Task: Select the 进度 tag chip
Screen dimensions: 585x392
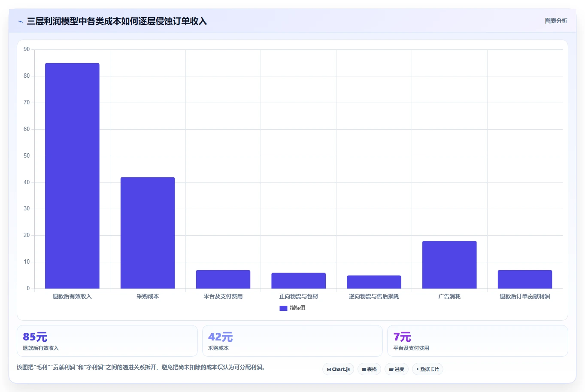Action: 397,369
